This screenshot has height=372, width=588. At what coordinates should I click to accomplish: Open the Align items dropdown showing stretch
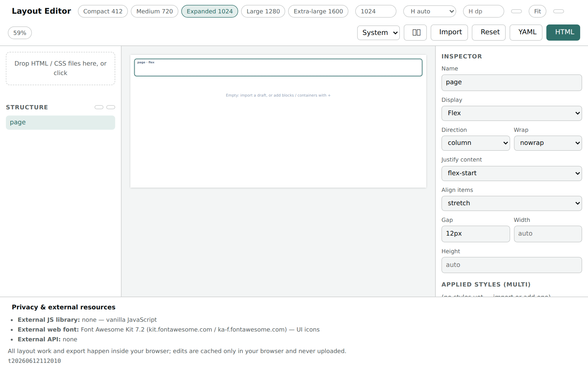[512, 203]
